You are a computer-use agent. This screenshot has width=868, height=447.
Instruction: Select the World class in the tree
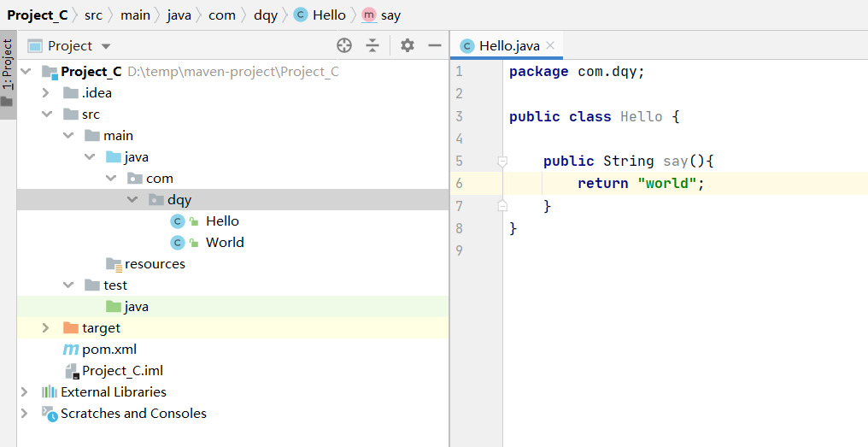tap(225, 243)
